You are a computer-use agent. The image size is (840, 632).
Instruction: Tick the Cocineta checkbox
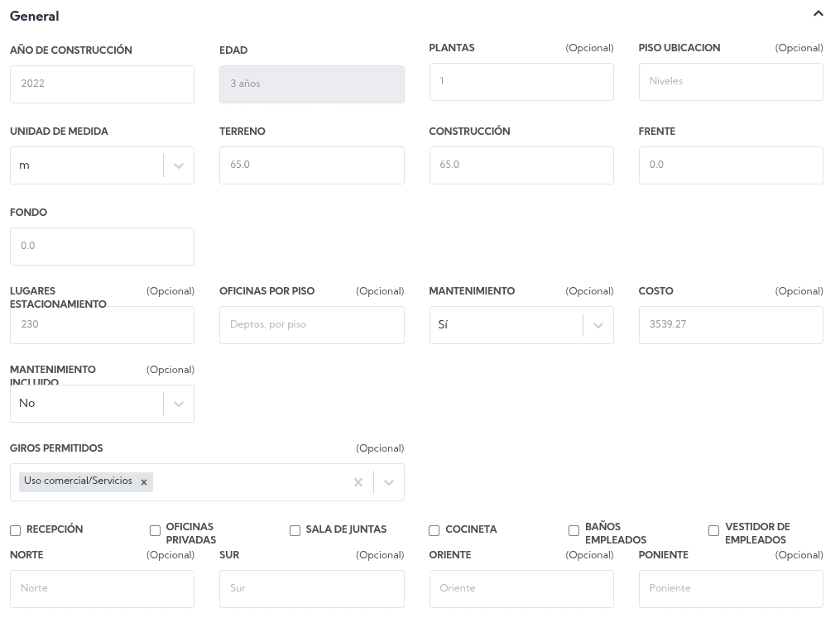pyautogui.click(x=434, y=530)
